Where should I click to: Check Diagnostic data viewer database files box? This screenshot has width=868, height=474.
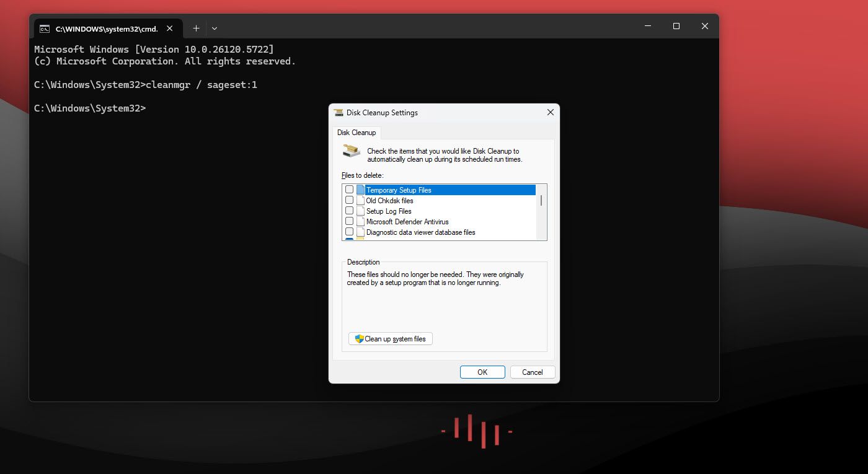click(x=349, y=232)
